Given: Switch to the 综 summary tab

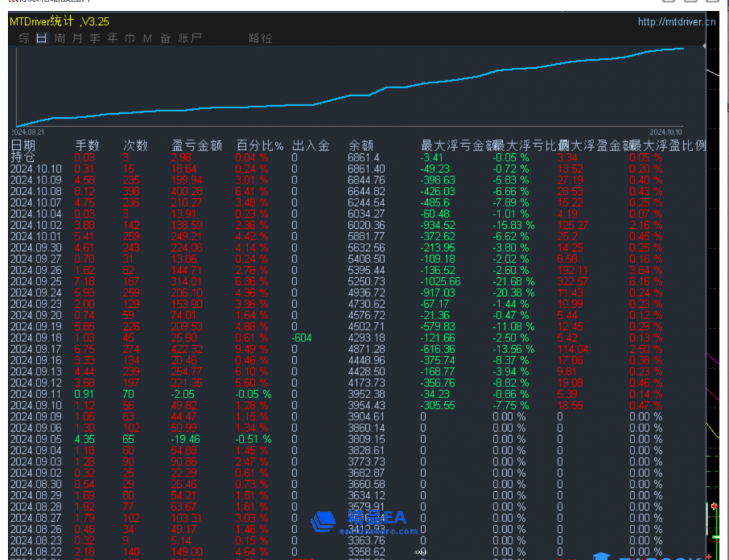Looking at the screenshot, I should click(x=24, y=38).
